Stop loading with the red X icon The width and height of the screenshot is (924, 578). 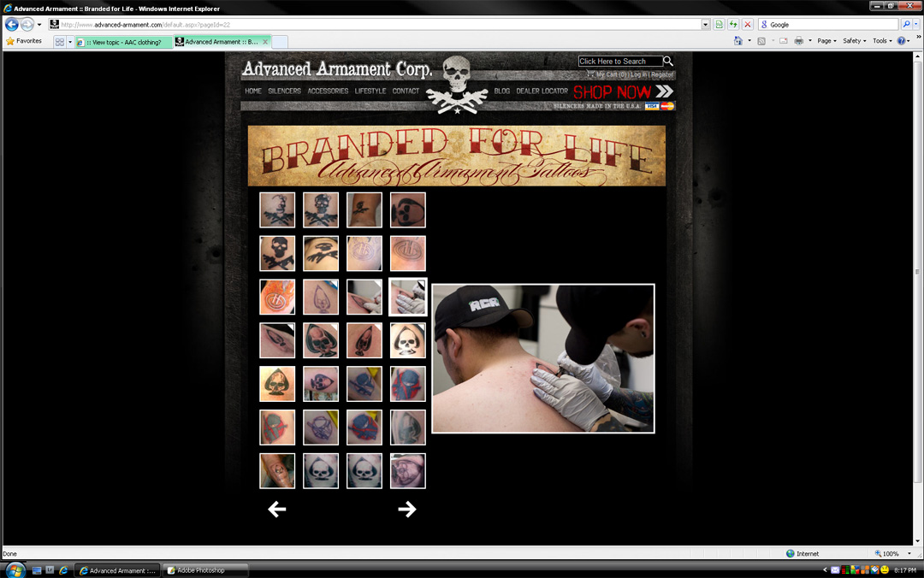coord(747,25)
